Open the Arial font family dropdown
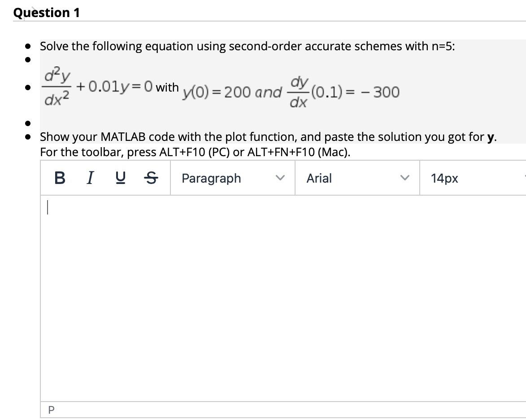Viewport: 526px width, 420px height. (x=356, y=178)
